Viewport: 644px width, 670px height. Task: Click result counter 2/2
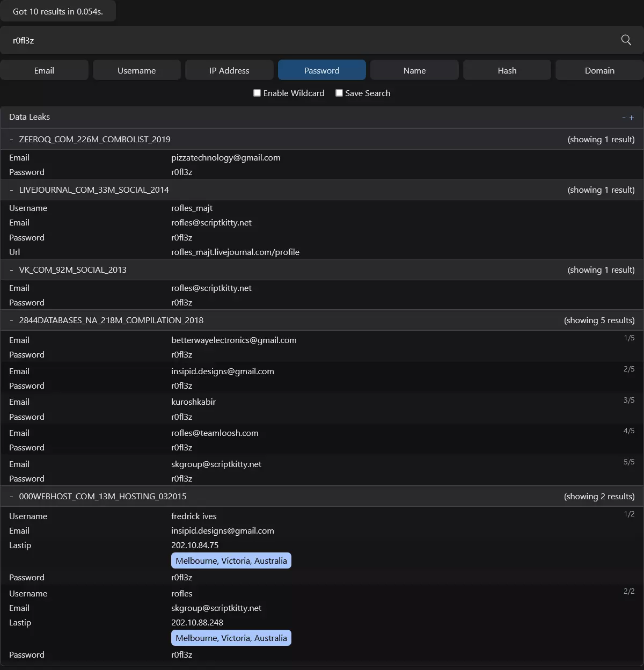(629, 591)
